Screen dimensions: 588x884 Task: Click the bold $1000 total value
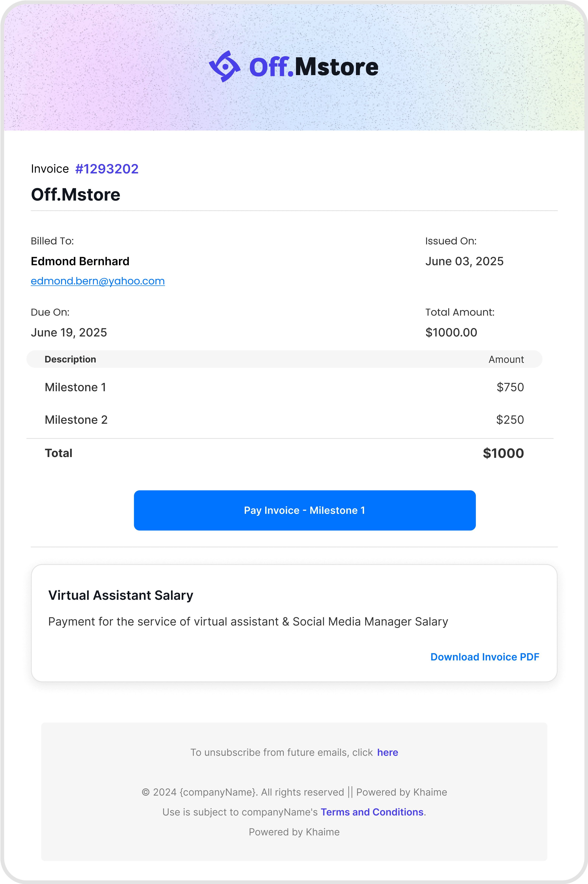[503, 453]
